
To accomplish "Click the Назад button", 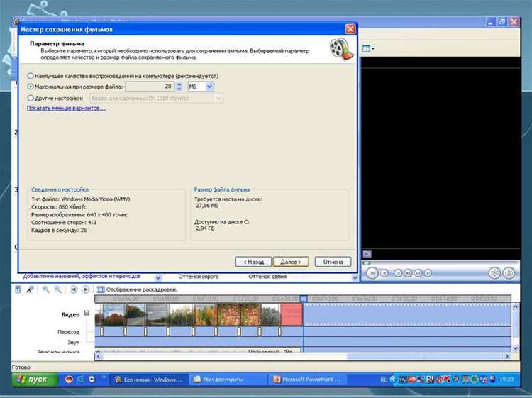I will coord(253,262).
